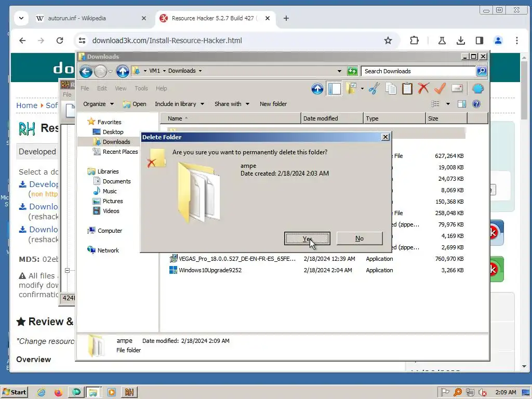Click the blue shell toolbar icon
The image size is (532, 399).
pyautogui.click(x=478, y=88)
